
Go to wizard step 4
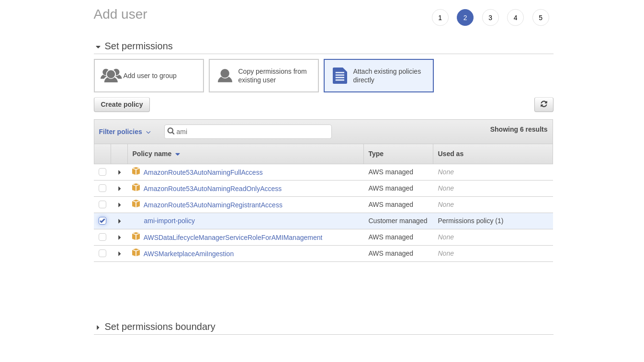pyautogui.click(x=515, y=17)
